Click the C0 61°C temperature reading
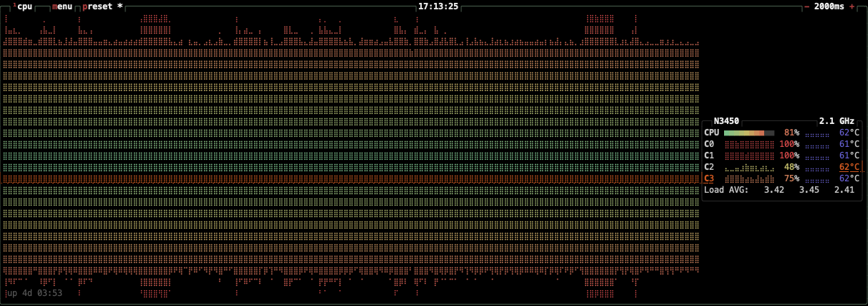The height and width of the screenshot is (306, 868). pos(849,144)
